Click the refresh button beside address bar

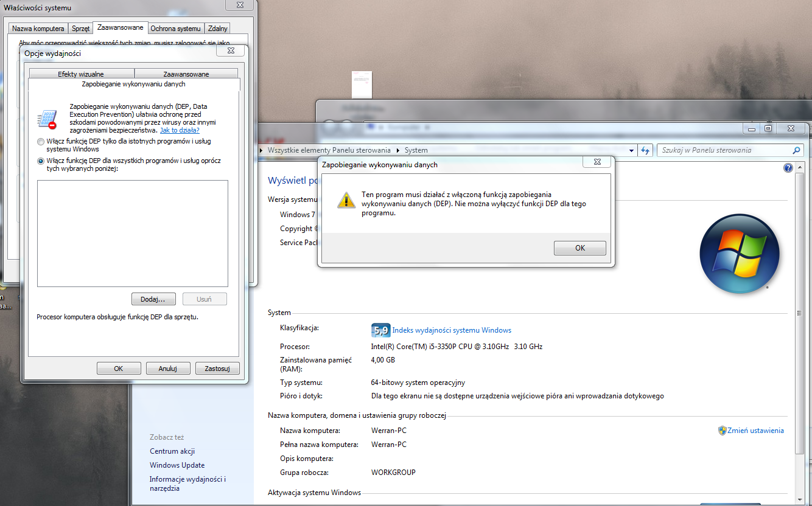[645, 150]
